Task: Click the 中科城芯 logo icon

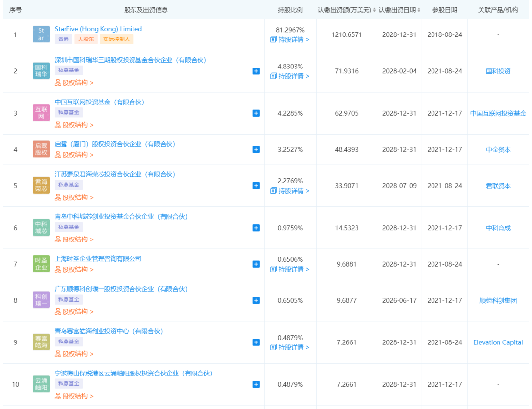Action: (41, 228)
